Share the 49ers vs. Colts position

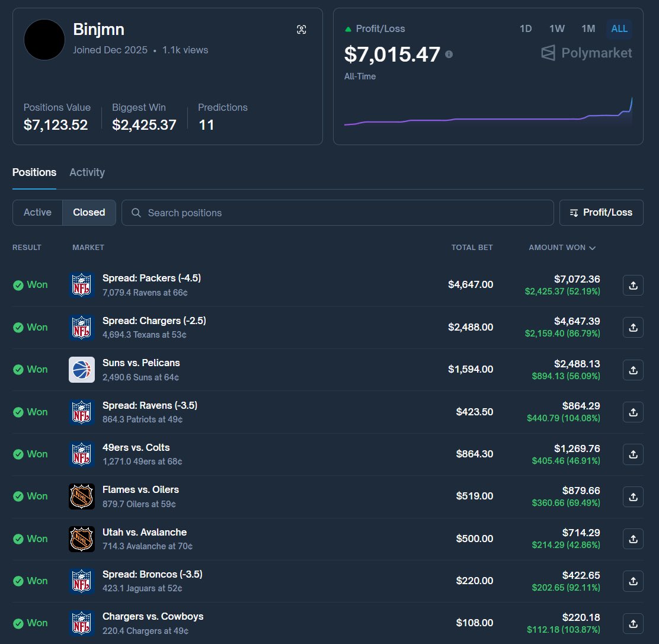click(633, 454)
